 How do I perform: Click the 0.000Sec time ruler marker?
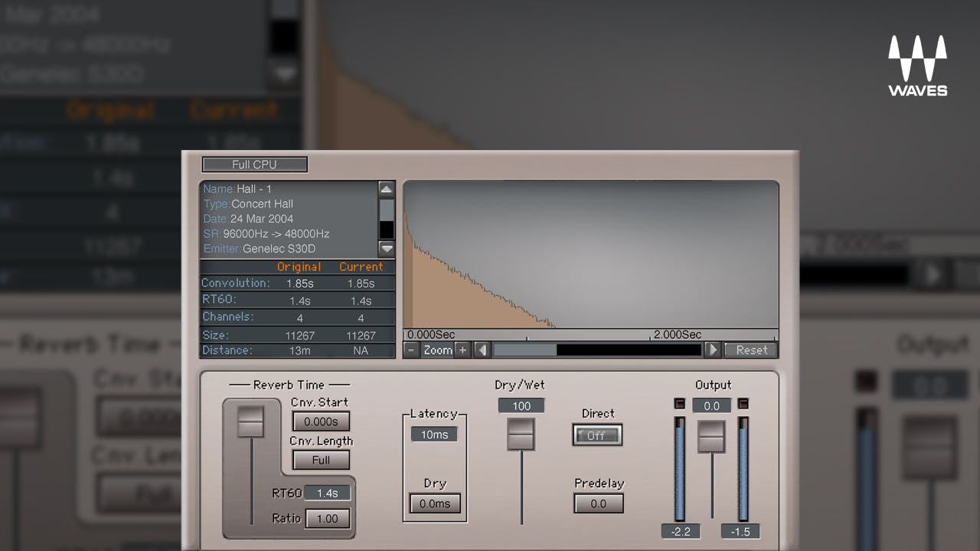pyautogui.click(x=431, y=334)
